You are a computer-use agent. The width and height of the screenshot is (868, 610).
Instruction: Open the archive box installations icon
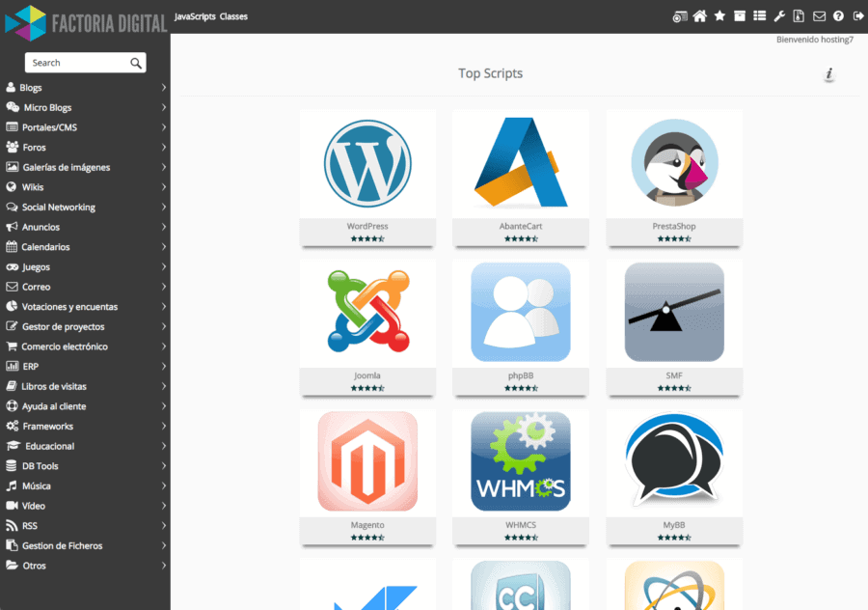pyautogui.click(x=740, y=16)
